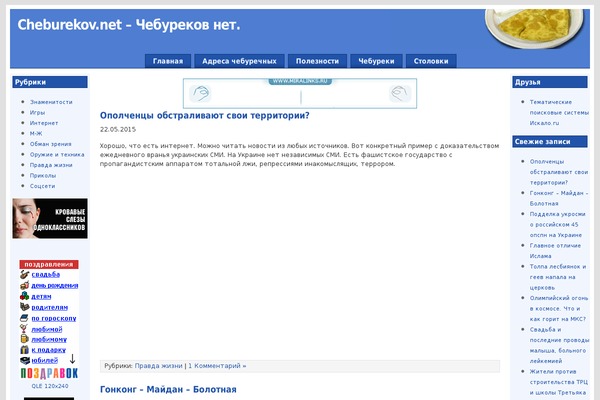Open the Правда жизни sidebar category
600x400 pixels.
51,165
